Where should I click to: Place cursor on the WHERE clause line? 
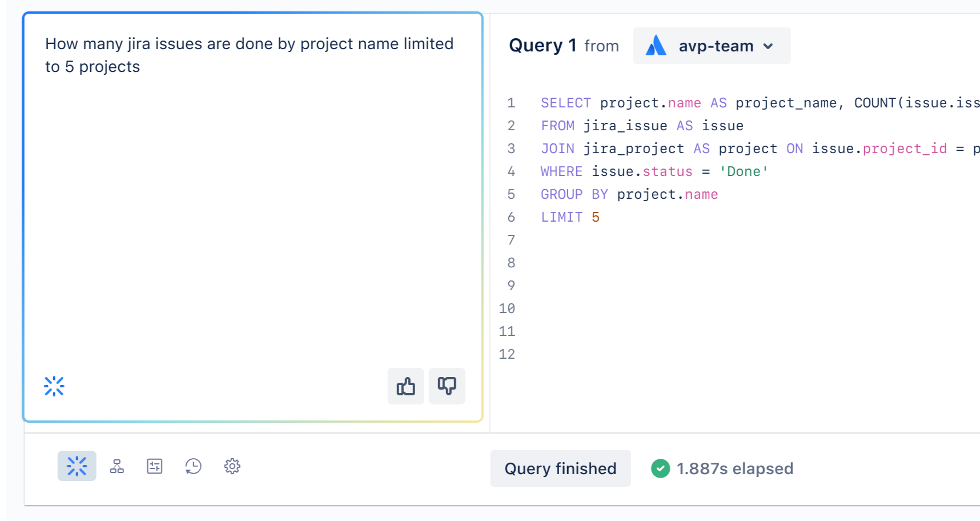coord(628,171)
